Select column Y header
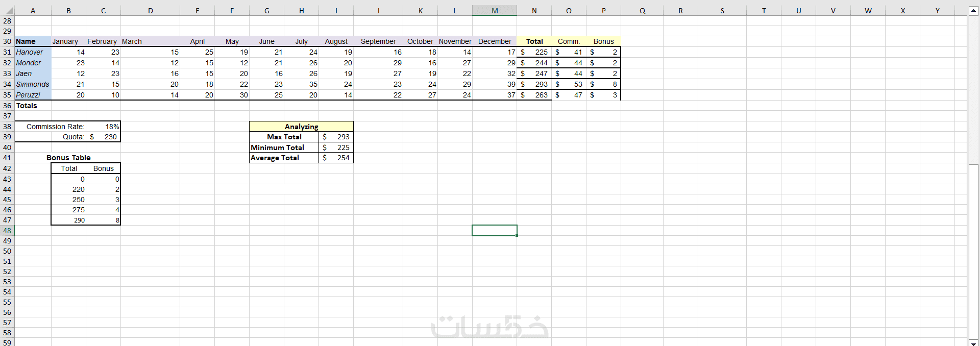The image size is (980, 346). [x=937, y=11]
